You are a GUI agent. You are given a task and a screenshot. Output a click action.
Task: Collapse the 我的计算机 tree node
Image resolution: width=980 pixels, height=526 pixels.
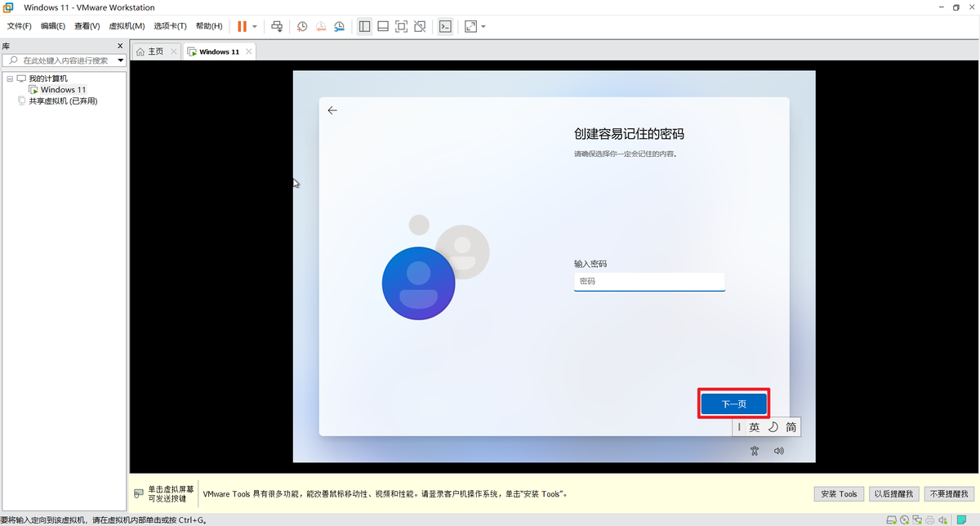(9, 78)
